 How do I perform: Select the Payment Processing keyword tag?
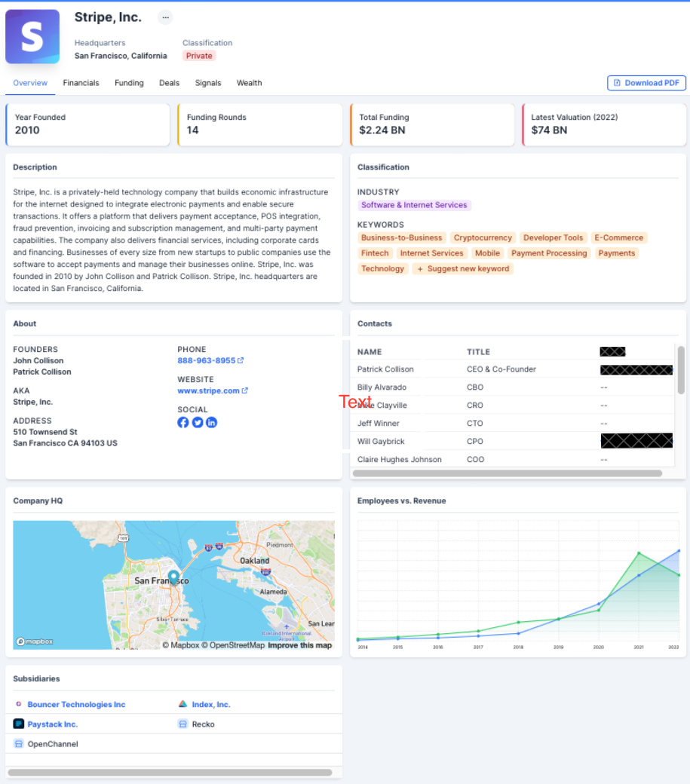549,253
